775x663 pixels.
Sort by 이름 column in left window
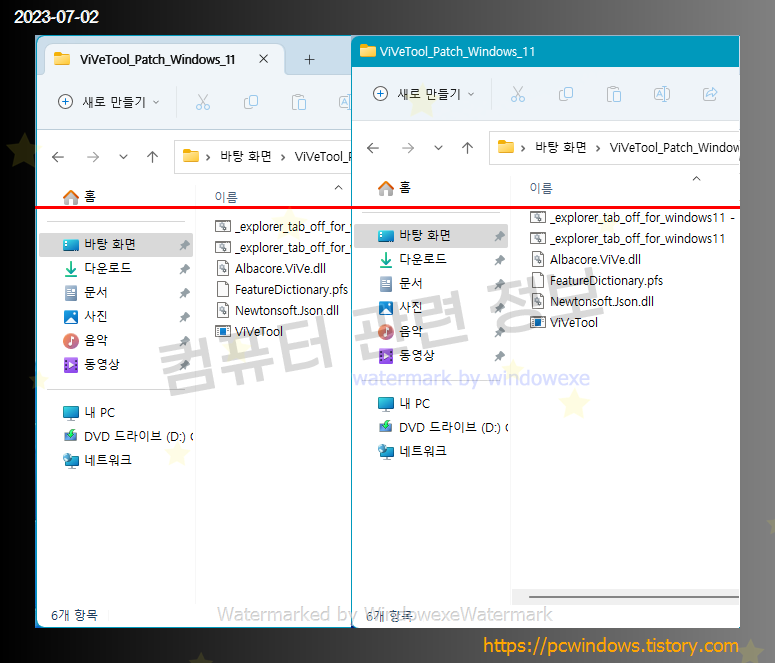click(x=226, y=197)
